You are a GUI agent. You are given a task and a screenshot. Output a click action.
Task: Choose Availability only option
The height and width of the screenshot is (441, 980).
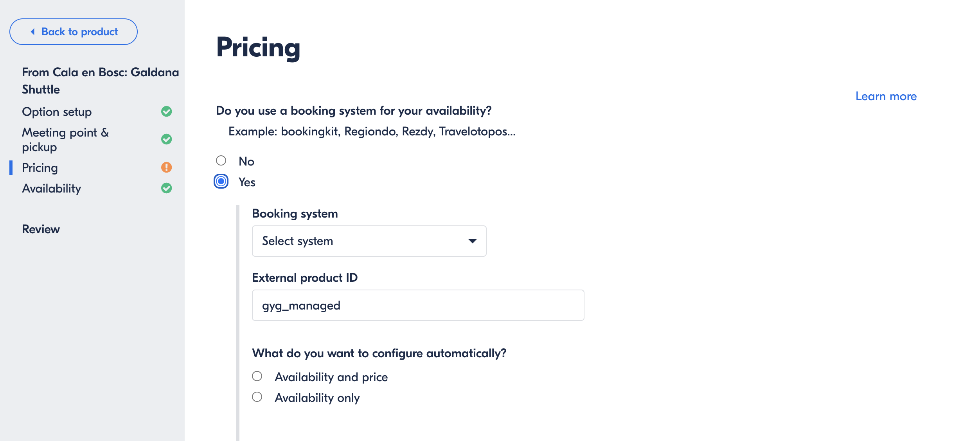click(257, 397)
